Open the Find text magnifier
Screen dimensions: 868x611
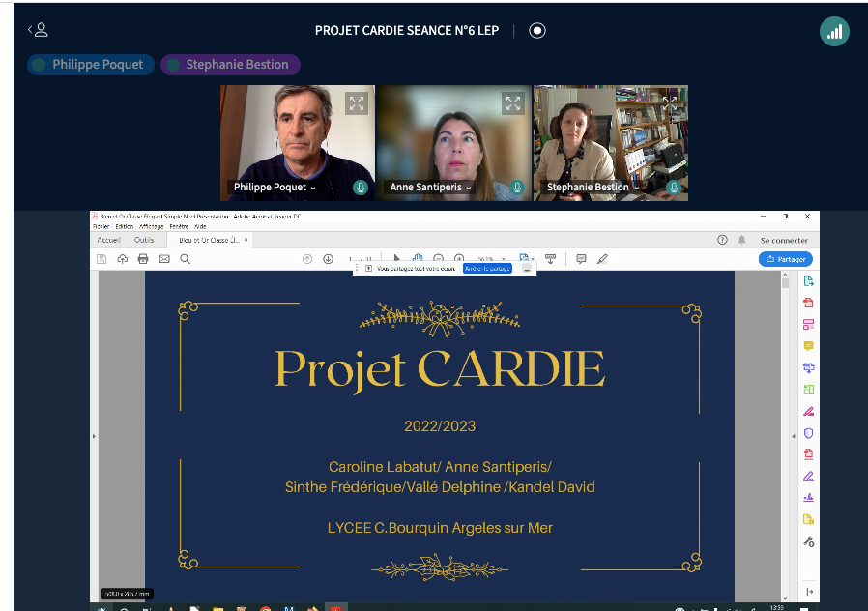186,259
